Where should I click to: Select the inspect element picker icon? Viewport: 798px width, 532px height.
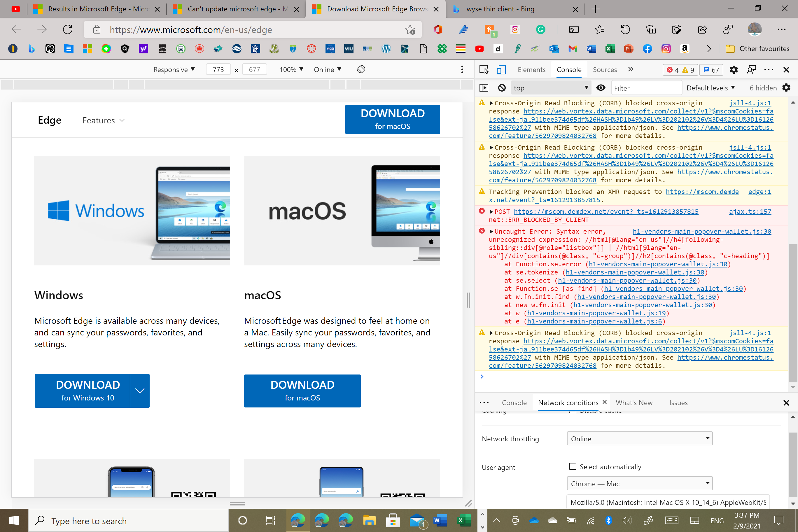484,69
